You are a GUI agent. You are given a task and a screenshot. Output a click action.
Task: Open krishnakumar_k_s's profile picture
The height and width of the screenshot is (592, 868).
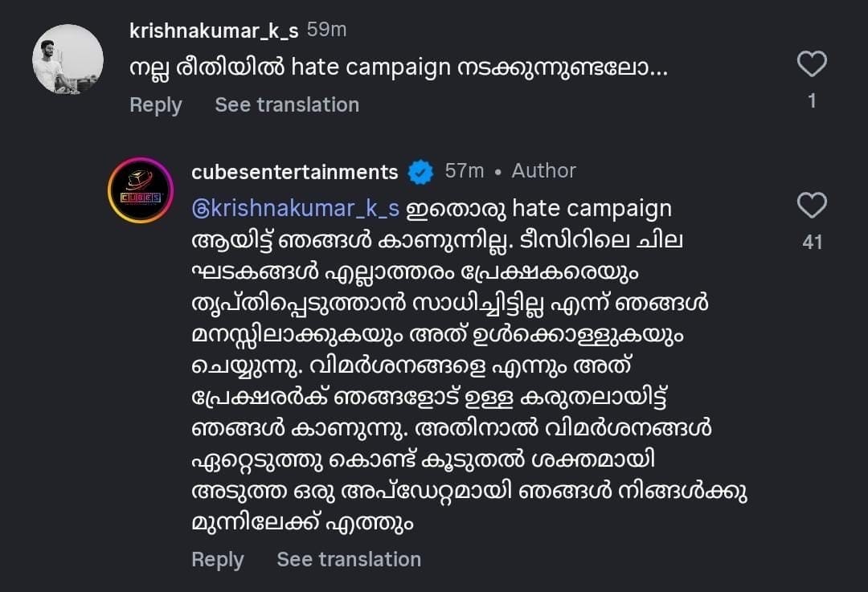pos(68,59)
